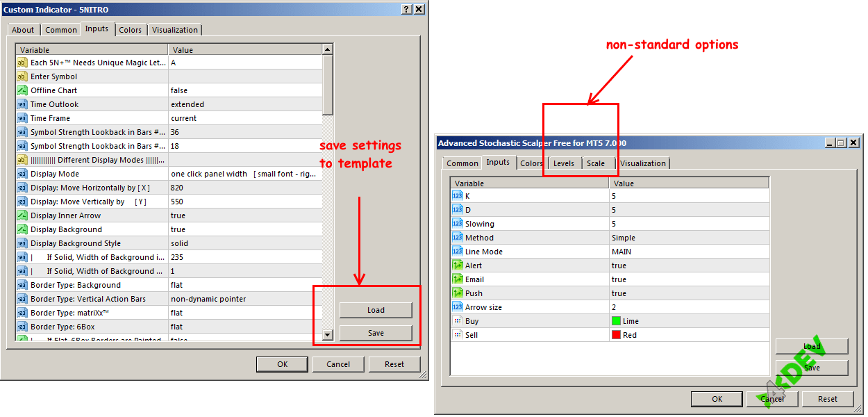Click the icon beside Border Type: Vertical Action Bars
The height and width of the screenshot is (417, 868).
[22, 299]
